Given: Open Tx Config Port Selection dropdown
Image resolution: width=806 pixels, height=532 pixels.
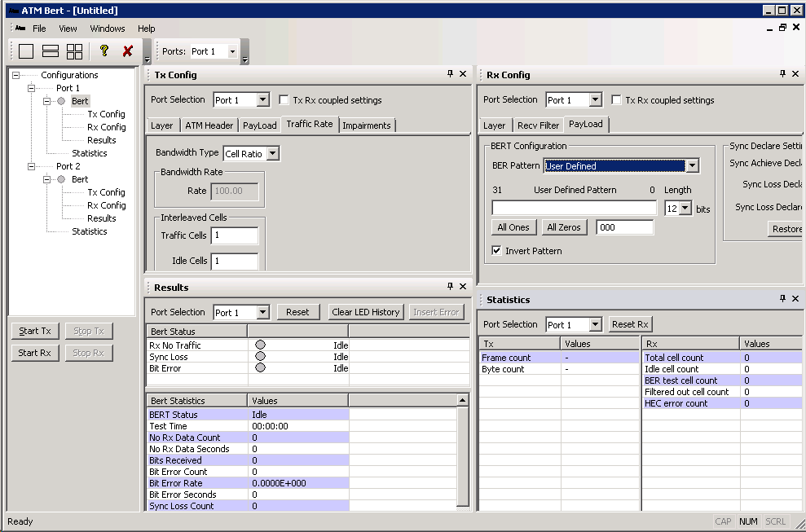Looking at the screenshot, I should [262, 99].
